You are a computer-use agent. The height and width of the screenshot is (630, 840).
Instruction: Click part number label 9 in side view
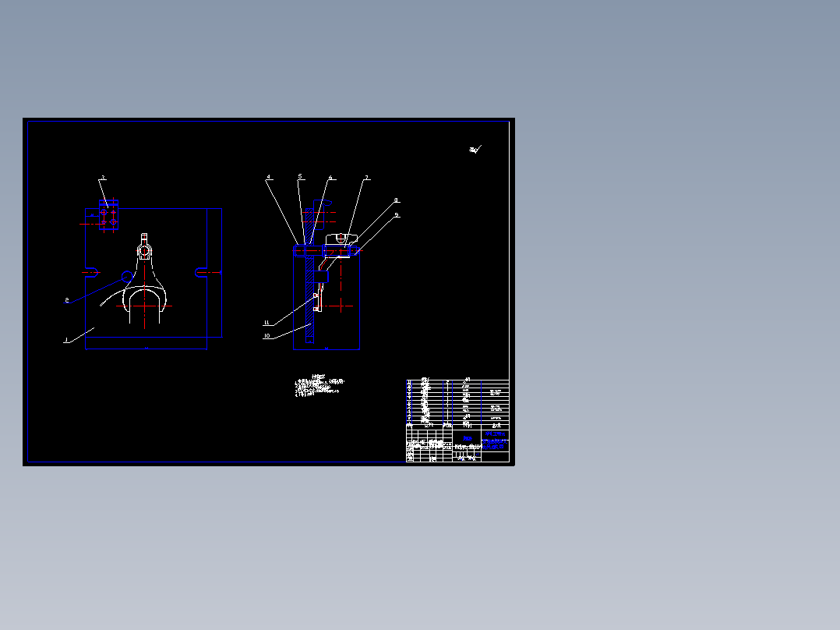397,215
